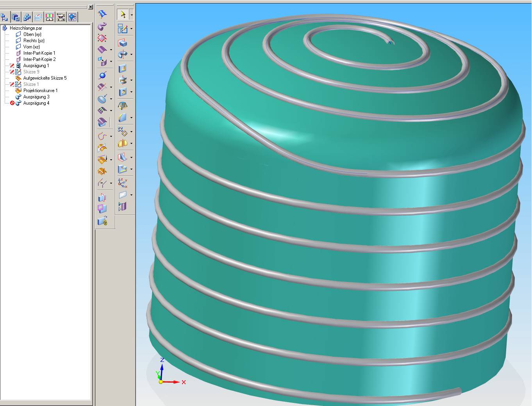The image size is (532, 406).
Task: Expand the Sketch tool dropdown arrow
Action: [132, 29]
